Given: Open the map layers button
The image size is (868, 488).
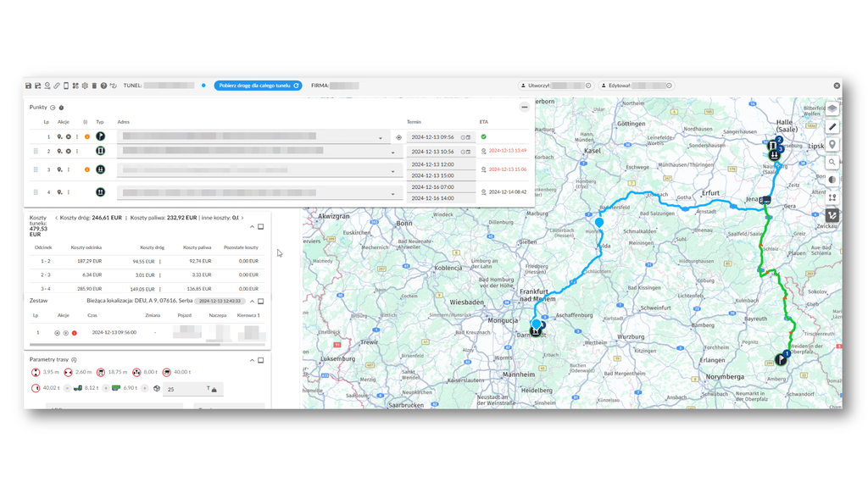Looking at the screenshot, I should click(x=832, y=109).
